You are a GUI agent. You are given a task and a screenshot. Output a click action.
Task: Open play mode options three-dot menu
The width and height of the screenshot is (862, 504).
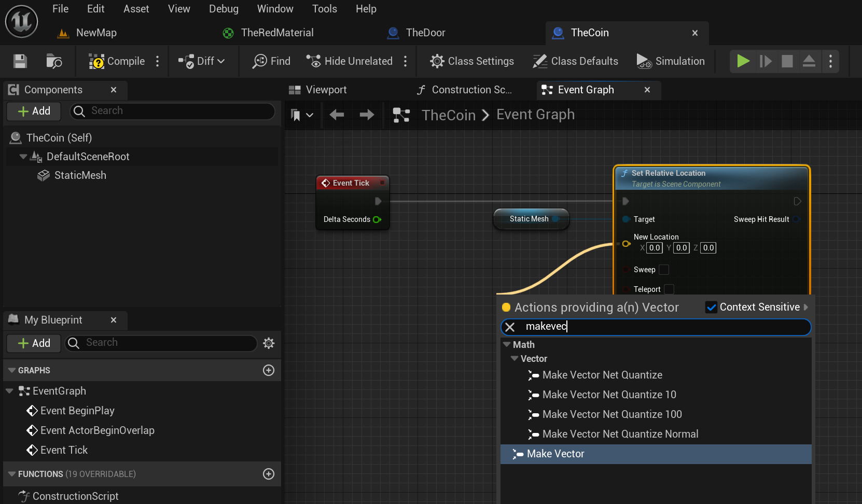click(831, 61)
